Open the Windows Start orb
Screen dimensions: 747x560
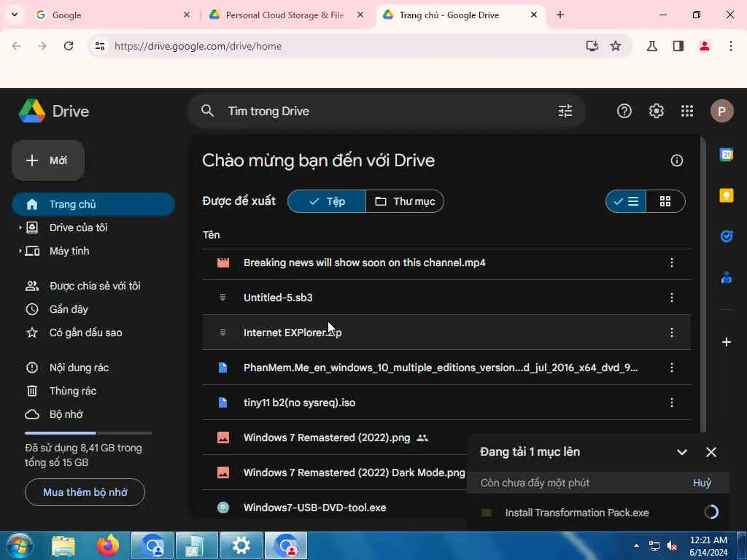(19, 545)
